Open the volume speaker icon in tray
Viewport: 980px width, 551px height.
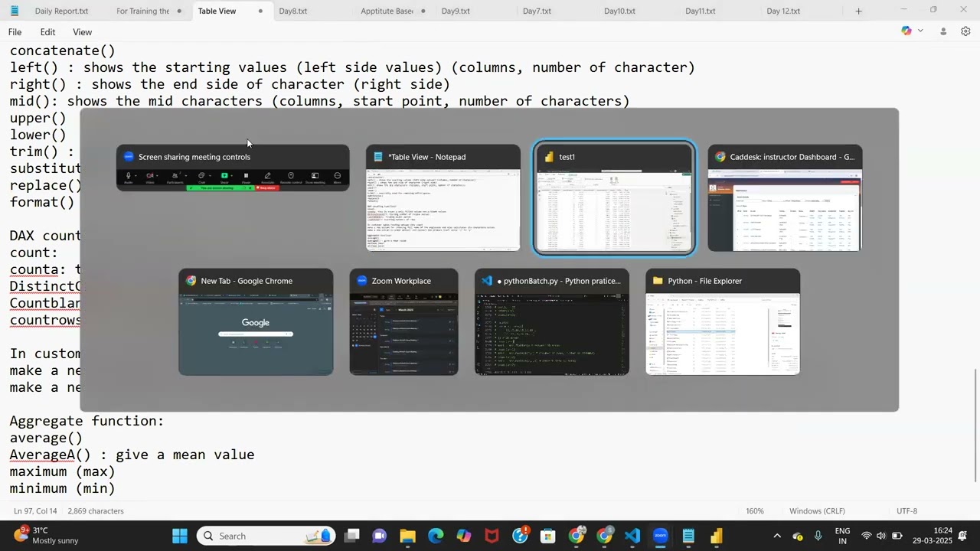pos(881,536)
